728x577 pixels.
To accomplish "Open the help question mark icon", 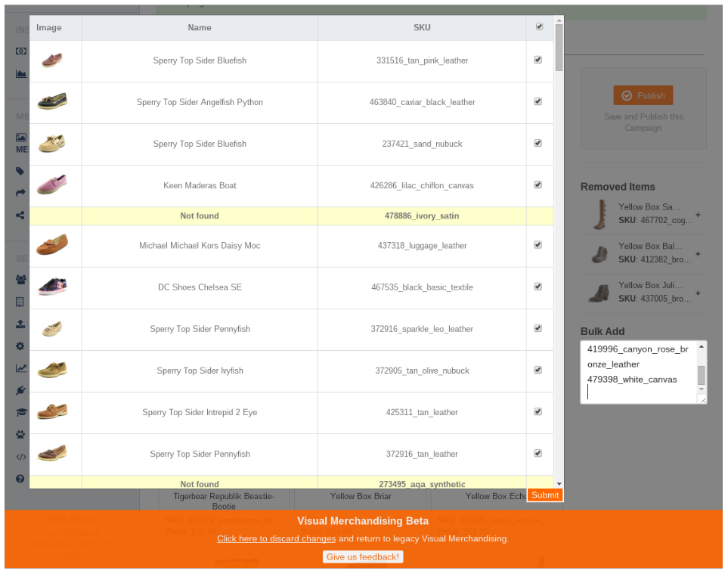I will 20,479.
